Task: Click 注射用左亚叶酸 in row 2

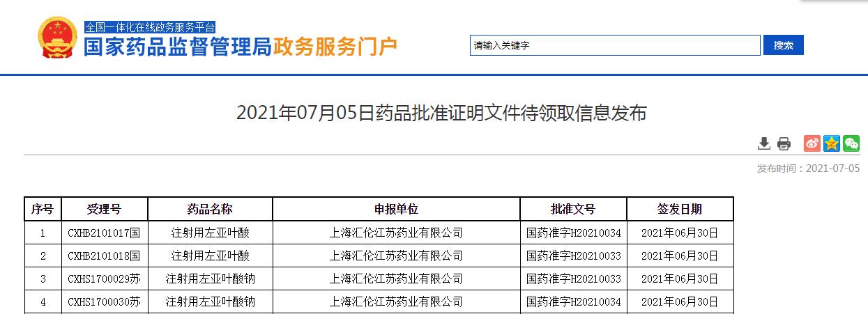Action: click(x=210, y=256)
